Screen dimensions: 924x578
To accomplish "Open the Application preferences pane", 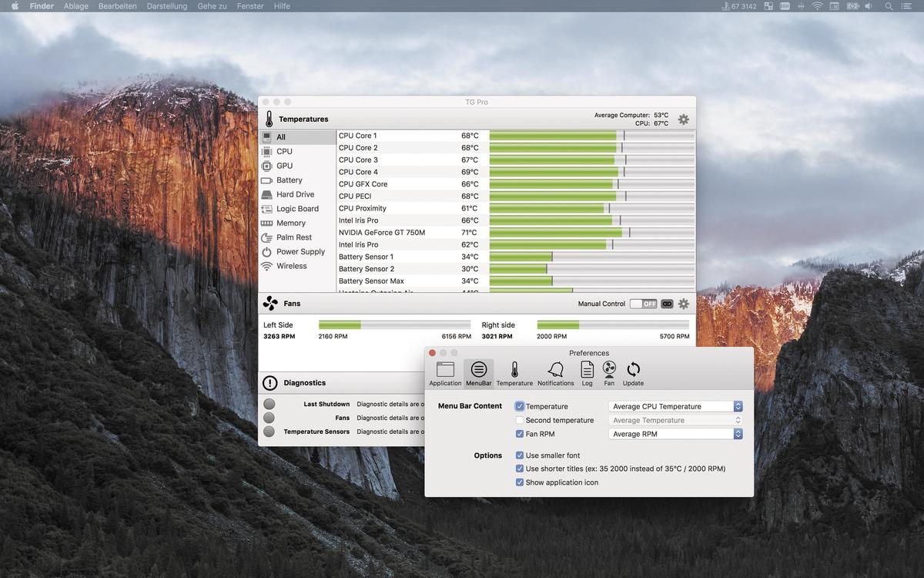I will [445, 374].
